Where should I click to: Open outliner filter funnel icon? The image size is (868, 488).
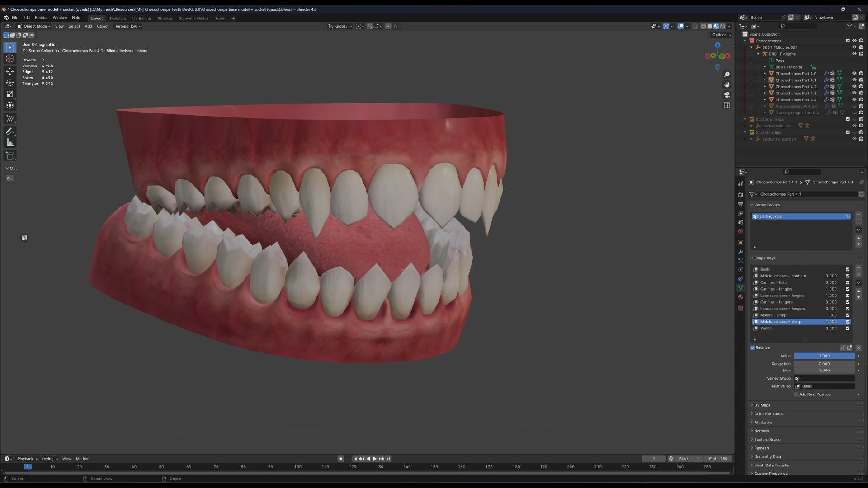849,26
